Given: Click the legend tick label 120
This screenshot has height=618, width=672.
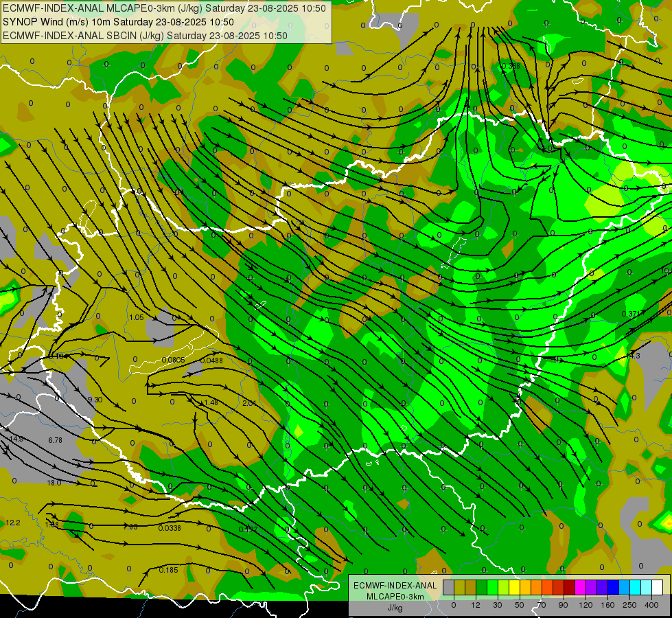Looking at the screenshot, I should coord(586,605).
